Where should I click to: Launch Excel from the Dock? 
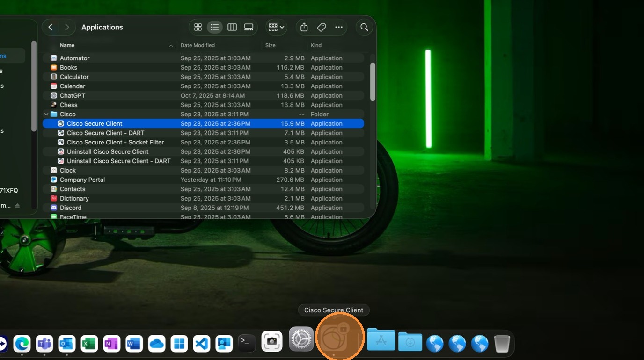pos(89,344)
